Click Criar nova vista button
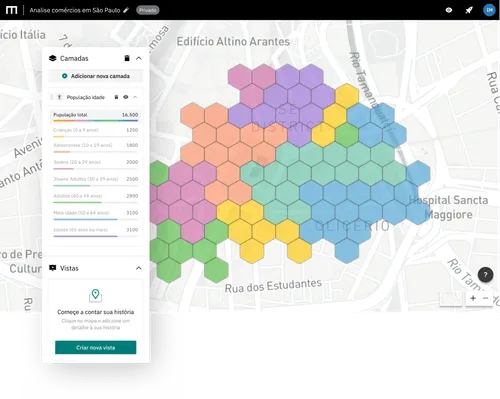This screenshot has height=399, width=500. click(95, 347)
